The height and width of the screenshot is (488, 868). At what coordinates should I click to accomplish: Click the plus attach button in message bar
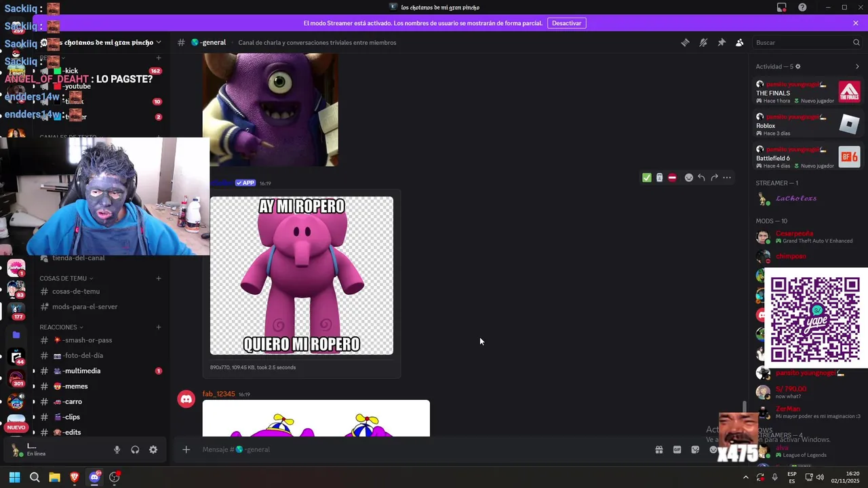coord(186,449)
